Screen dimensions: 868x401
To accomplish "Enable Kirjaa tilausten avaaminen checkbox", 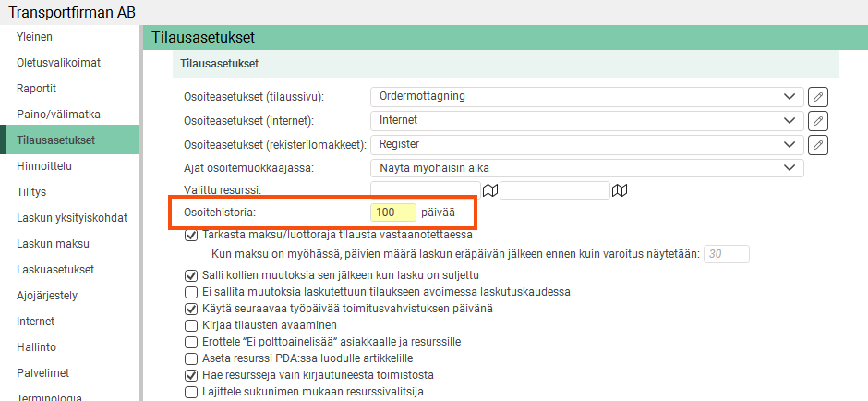I will [x=191, y=325].
